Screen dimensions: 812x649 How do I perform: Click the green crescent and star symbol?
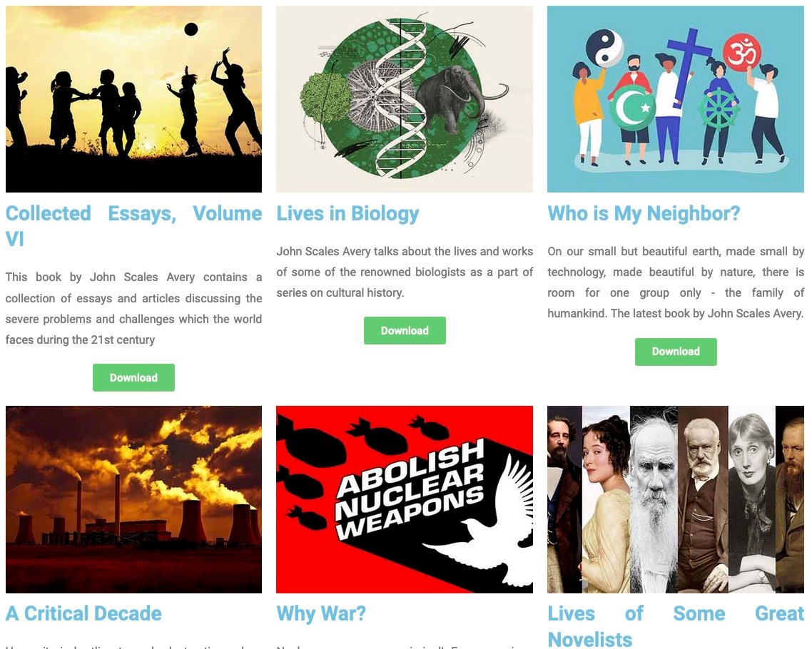coord(632,108)
